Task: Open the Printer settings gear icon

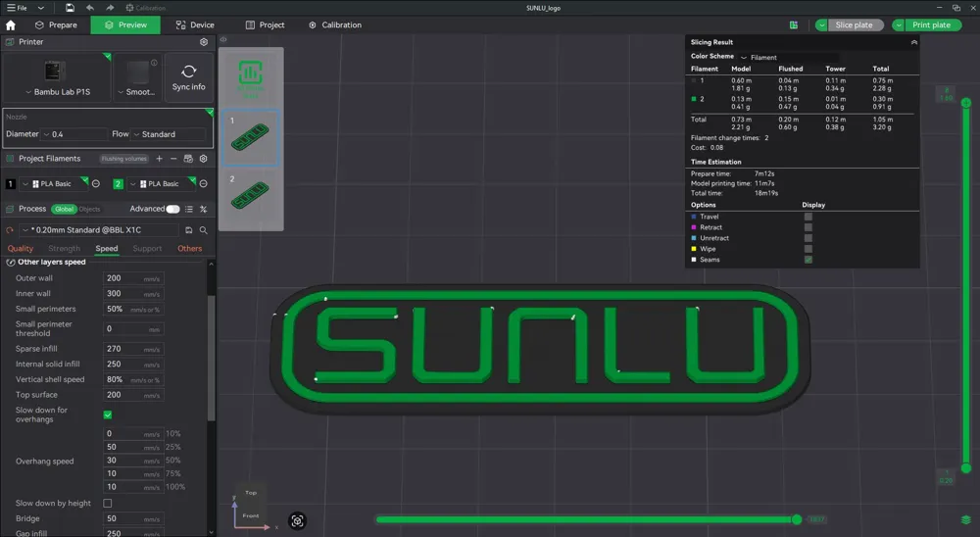Action: [x=204, y=42]
